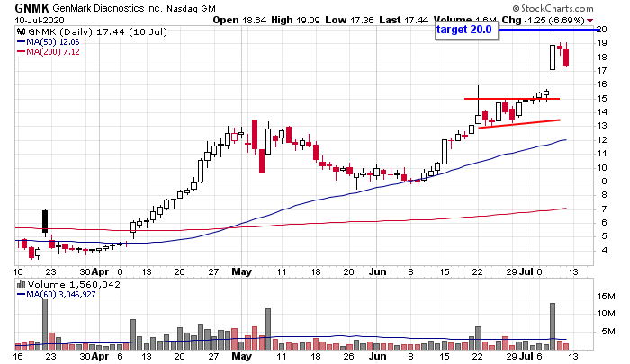Click the Jul label under the price chart

(526, 271)
